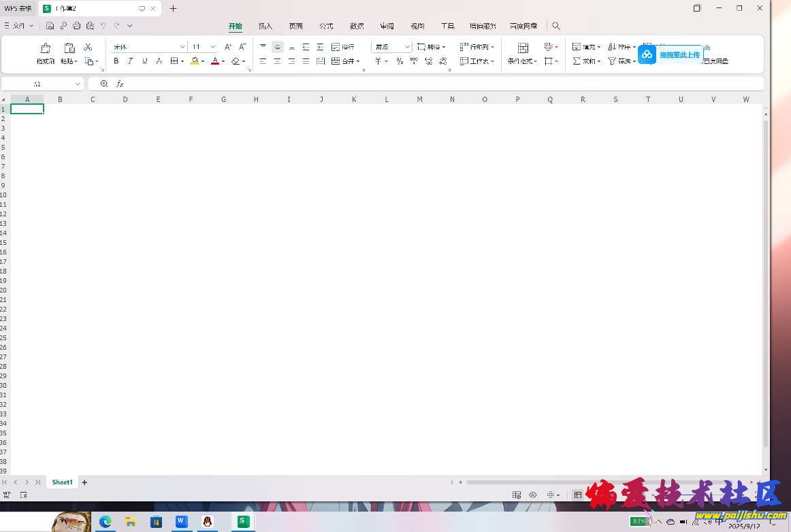Click the 求和 (Sum) button
Screen dimensions: 791x532
coord(584,61)
